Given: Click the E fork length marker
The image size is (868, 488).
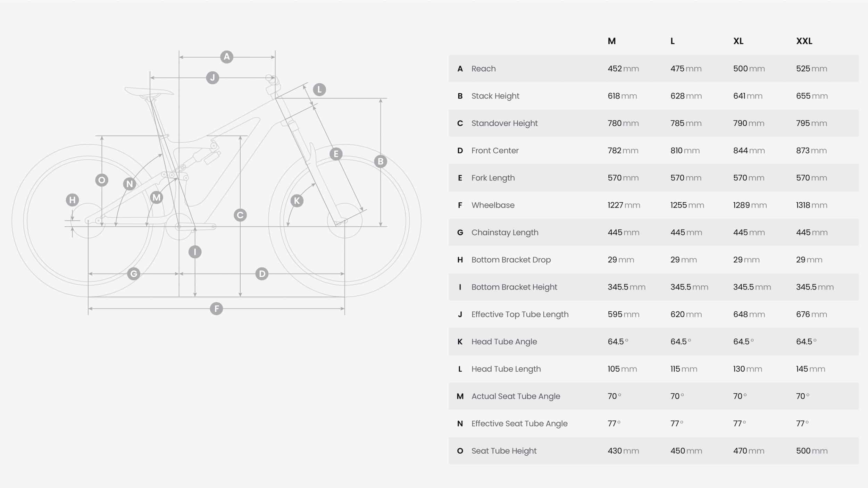Looking at the screenshot, I should tap(336, 154).
